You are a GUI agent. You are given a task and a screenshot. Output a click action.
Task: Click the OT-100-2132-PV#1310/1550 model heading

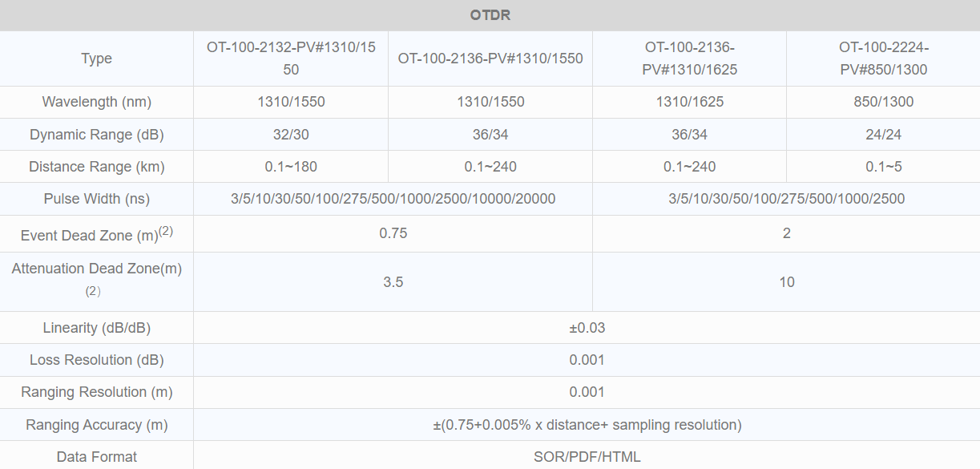pos(290,59)
